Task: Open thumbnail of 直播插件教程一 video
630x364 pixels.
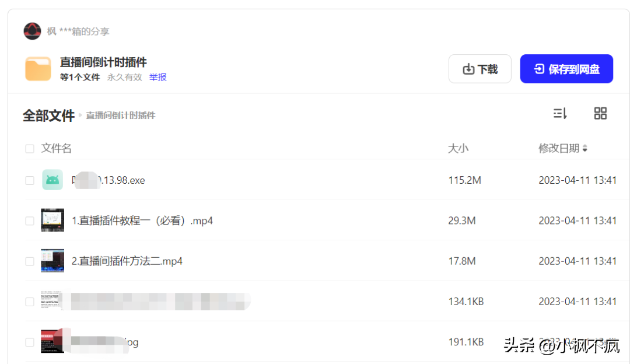Action: tap(52, 220)
